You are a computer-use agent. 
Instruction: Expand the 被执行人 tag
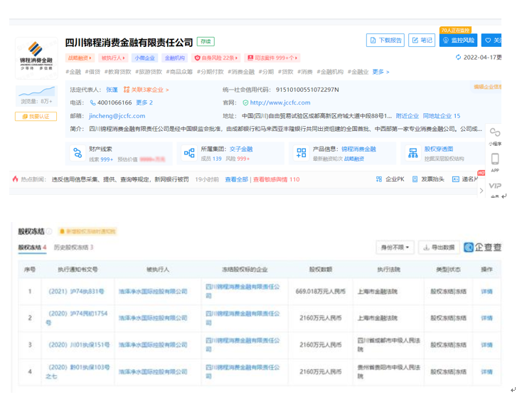[113, 58]
